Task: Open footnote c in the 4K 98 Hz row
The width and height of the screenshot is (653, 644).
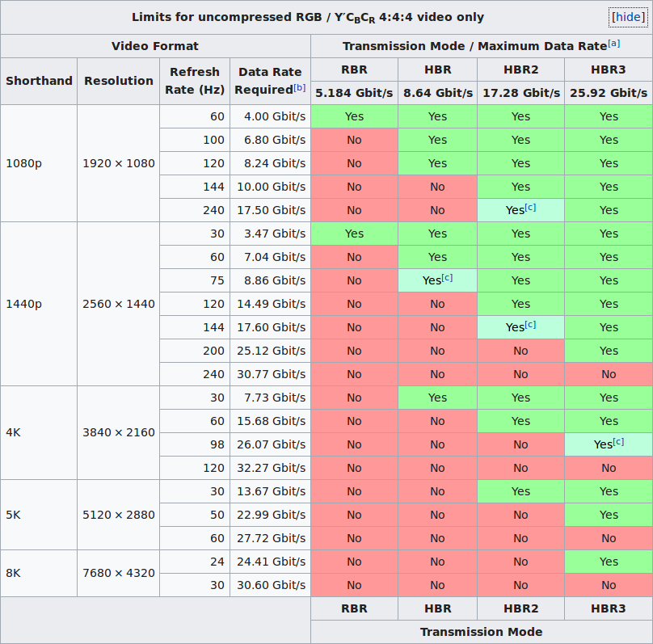Action: tap(618, 443)
